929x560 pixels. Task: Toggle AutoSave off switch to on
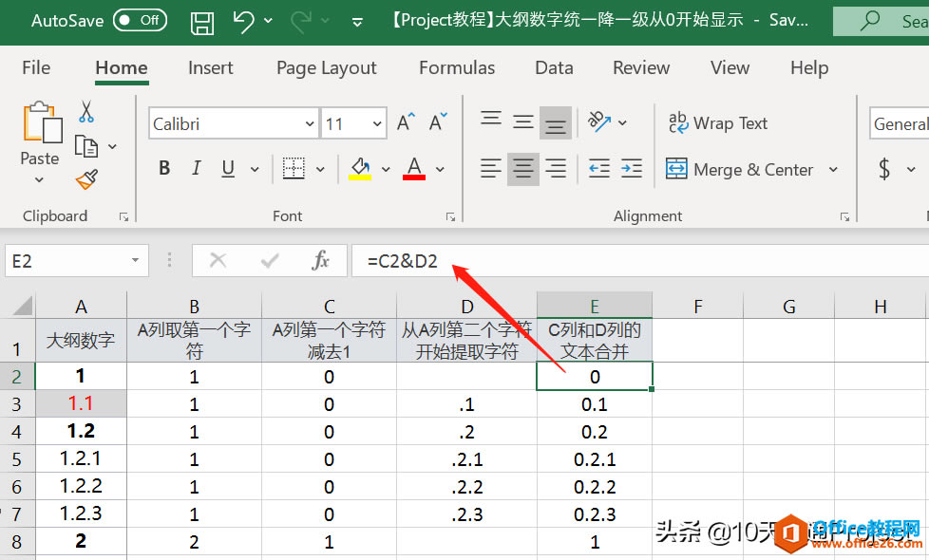(140, 20)
